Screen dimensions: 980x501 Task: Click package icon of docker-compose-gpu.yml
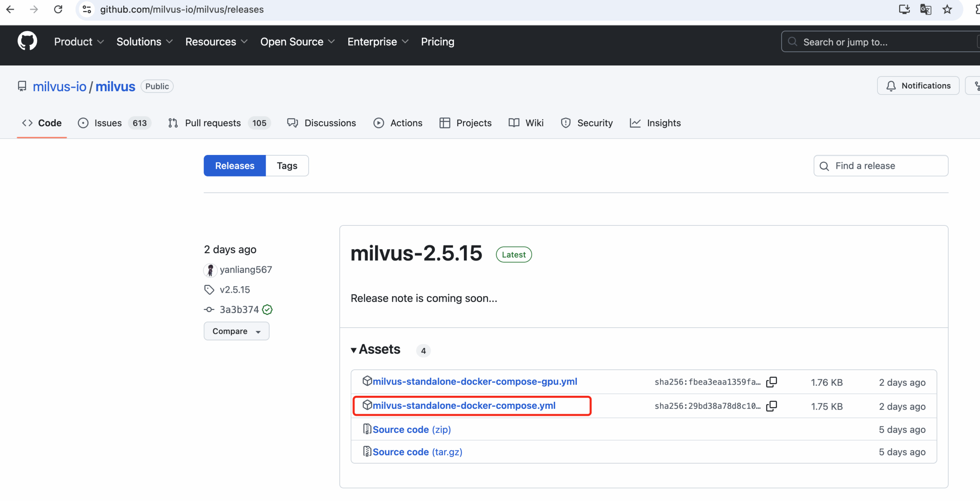(x=367, y=381)
